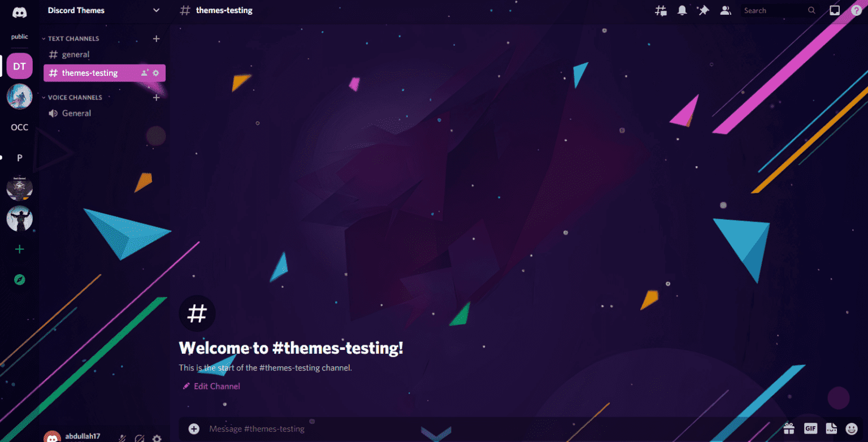Collapse the Discord Themes server dropdown
The height and width of the screenshot is (442, 868).
[156, 10]
